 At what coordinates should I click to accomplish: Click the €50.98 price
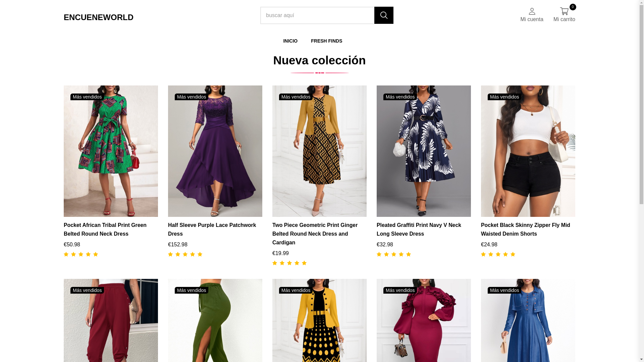click(x=72, y=245)
